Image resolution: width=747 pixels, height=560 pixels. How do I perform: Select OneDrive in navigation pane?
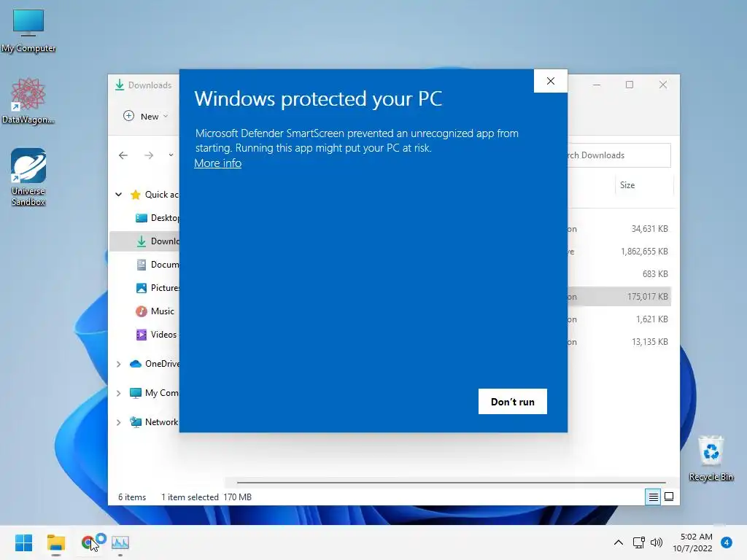(x=155, y=364)
